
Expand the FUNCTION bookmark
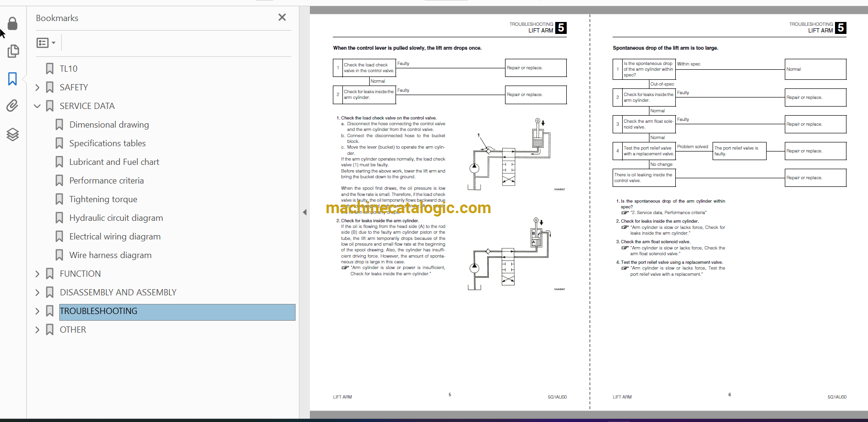[37, 274]
